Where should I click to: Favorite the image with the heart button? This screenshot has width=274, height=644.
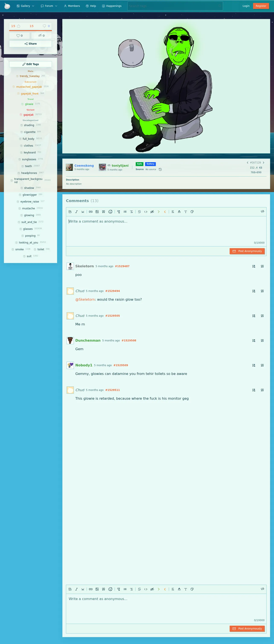point(19,36)
